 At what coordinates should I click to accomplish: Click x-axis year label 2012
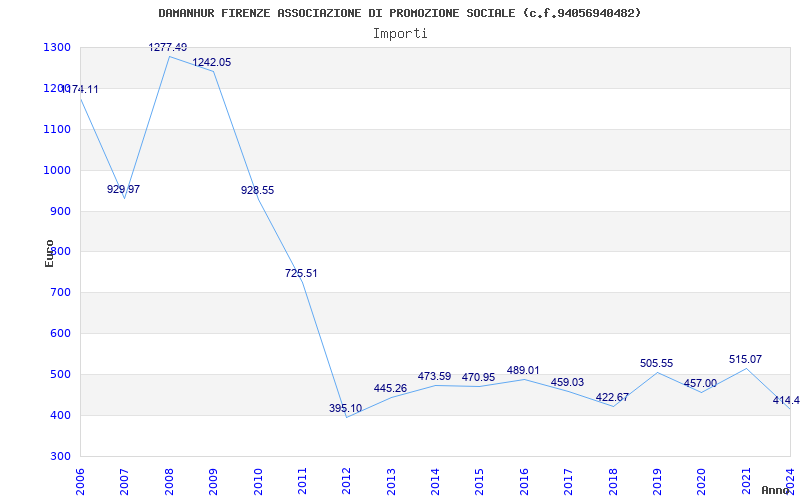pyautogui.click(x=347, y=481)
